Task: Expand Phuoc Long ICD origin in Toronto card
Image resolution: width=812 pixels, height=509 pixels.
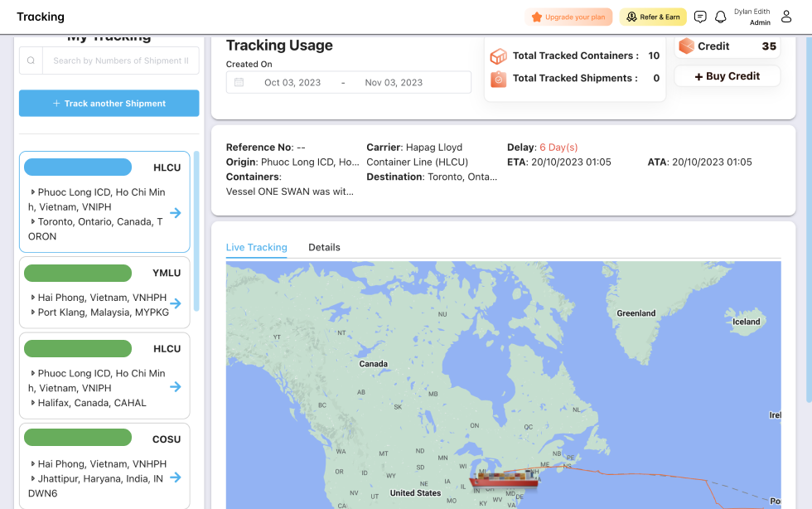Action: click(x=32, y=191)
